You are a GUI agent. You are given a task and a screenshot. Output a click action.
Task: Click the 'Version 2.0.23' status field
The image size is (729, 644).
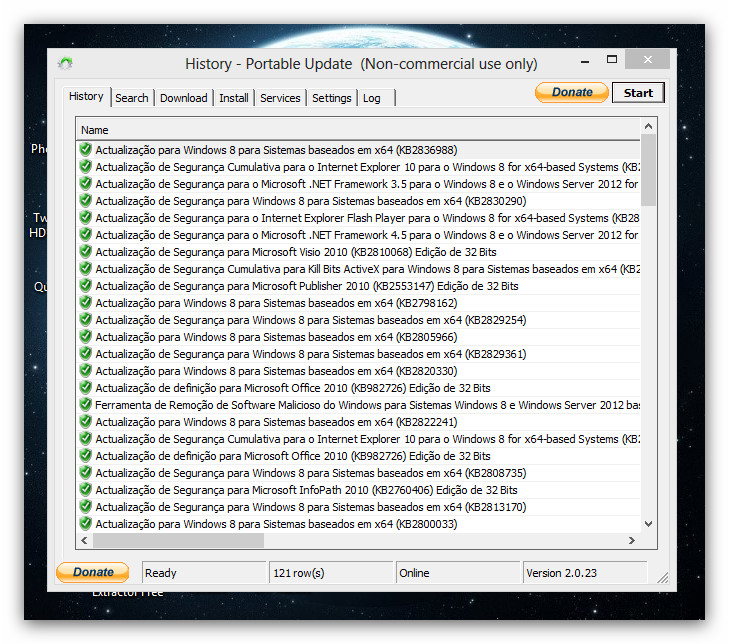pos(585,572)
